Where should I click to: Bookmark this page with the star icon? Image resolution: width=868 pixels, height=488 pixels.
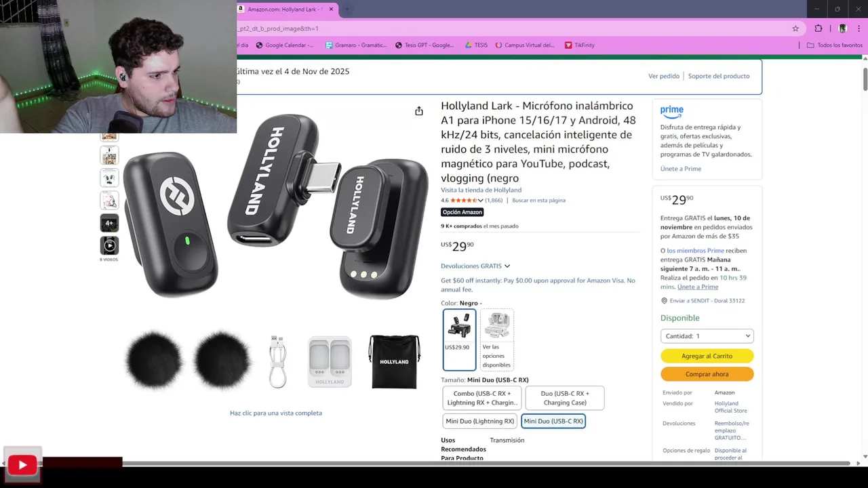(x=795, y=28)
